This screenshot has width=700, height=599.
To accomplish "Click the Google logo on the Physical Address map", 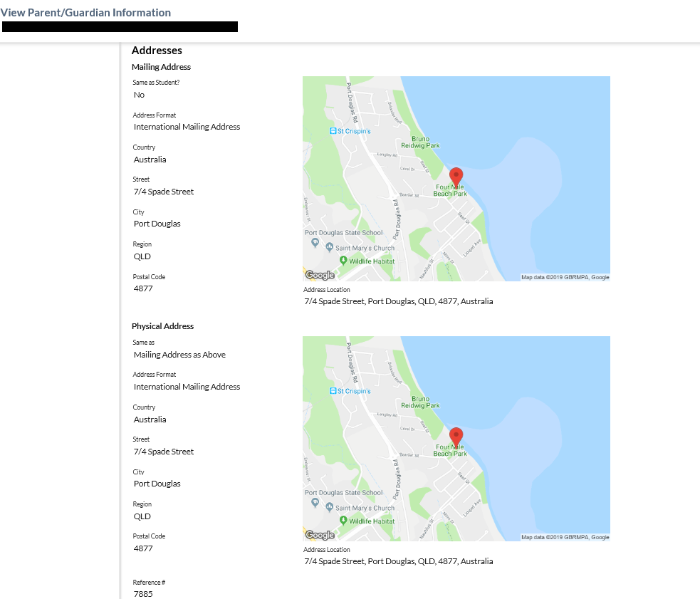I will click(x=320, y=535).
